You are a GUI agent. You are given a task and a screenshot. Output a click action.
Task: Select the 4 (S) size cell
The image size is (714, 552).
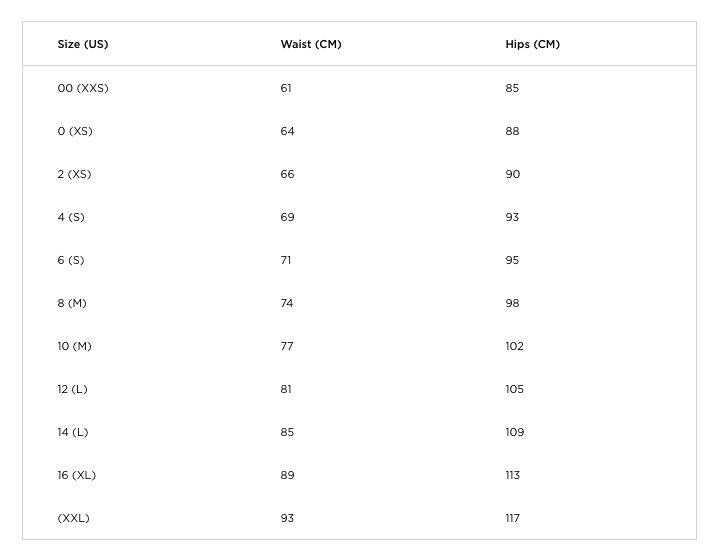(71, 217)
